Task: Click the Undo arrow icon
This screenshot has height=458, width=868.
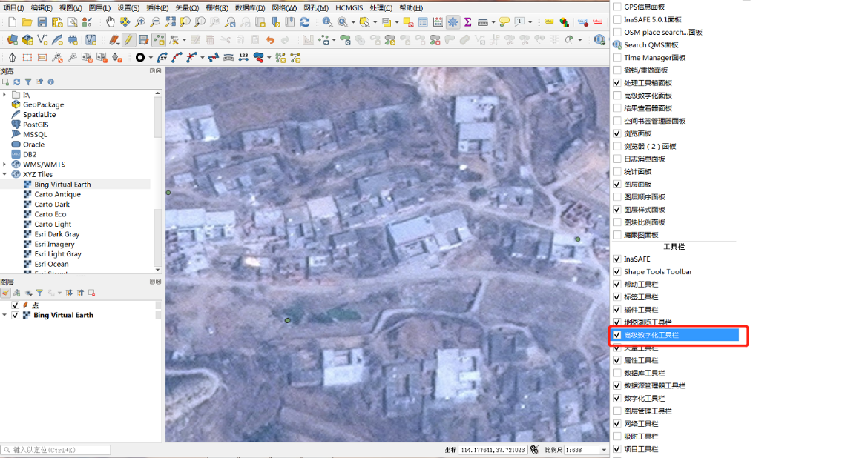Action: click(x=270, y=39)
